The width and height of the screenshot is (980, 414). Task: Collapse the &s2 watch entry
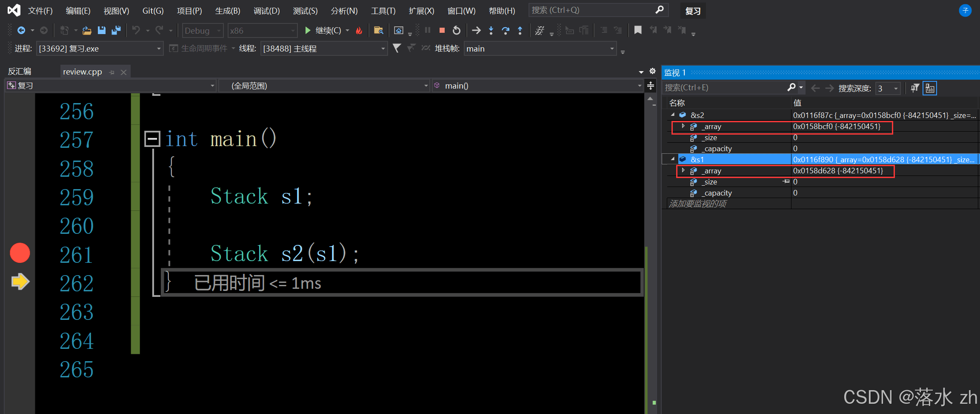point(673,115)
